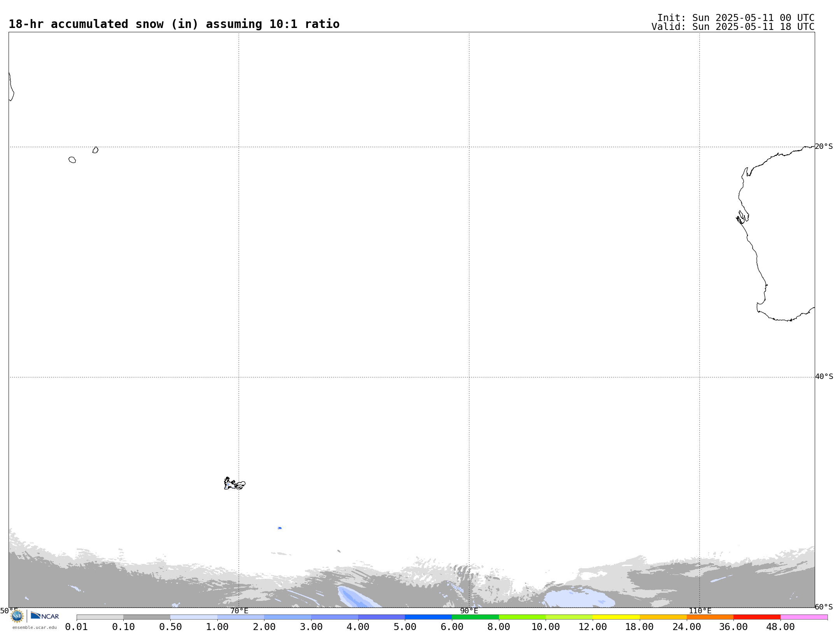Click the 40°S latitude label
Viewport: 840px width, 632px height.
pyautogui.click(x=824, y=377)
